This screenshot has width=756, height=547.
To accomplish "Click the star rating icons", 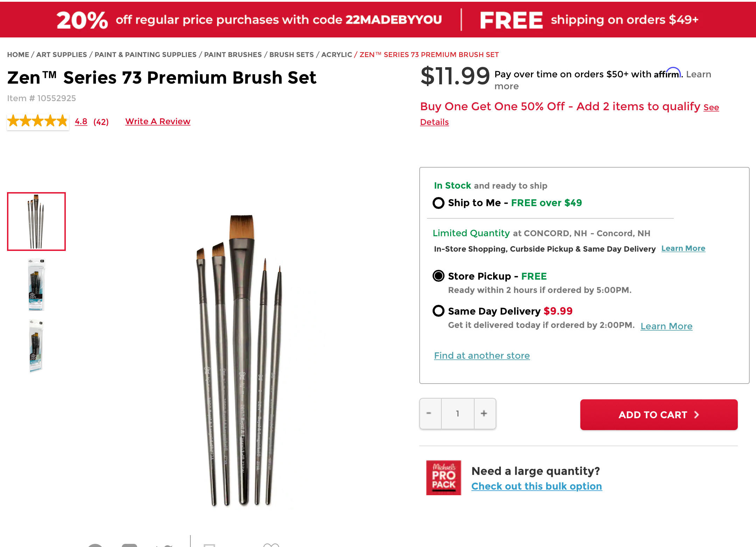I will tap(37, 121).
